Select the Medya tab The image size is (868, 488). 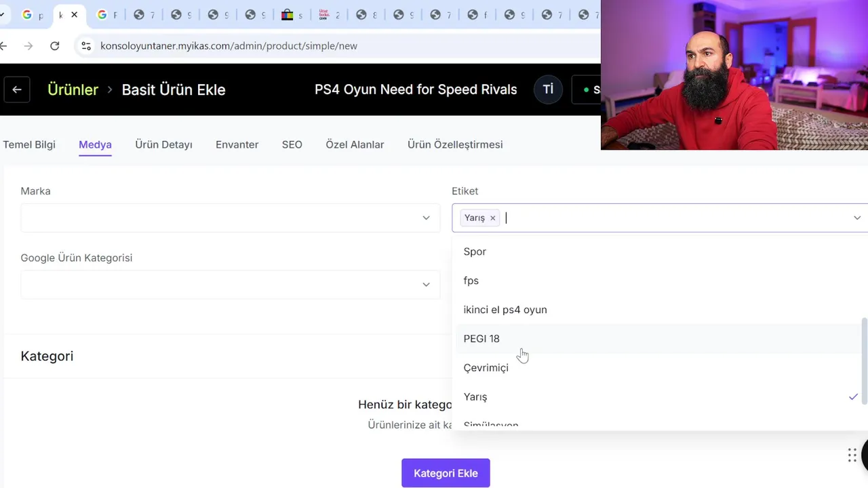click(x=95, y=144)
